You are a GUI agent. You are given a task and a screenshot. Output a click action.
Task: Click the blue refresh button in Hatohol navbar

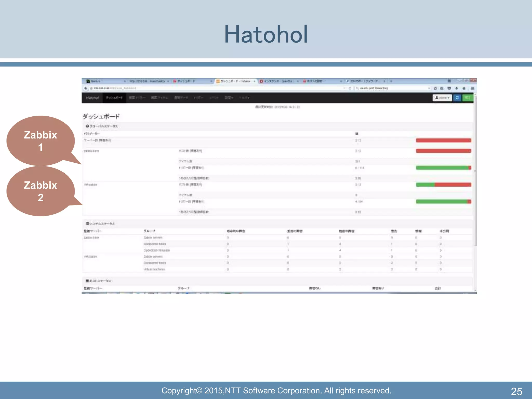[x=457, y=98]
